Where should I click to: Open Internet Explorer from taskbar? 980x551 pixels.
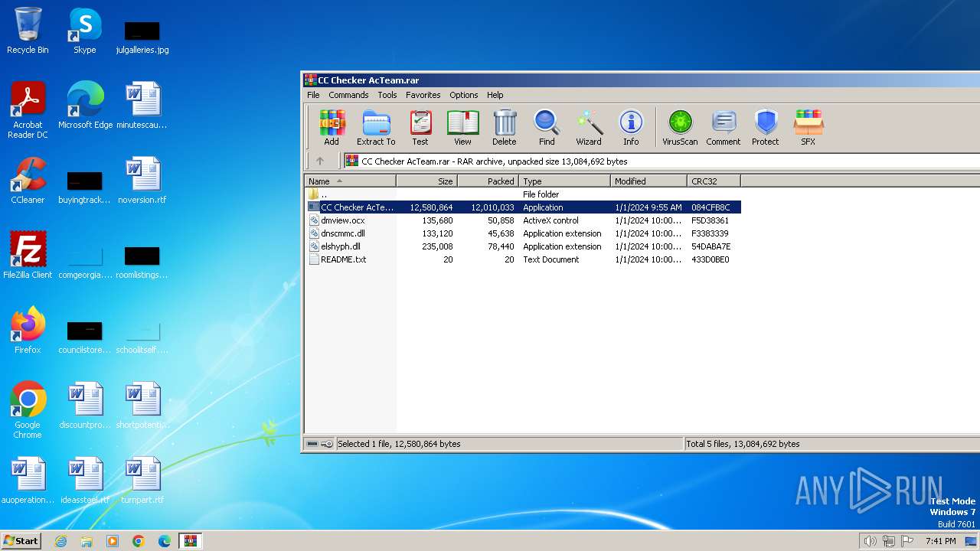click(x=60, y=541)
